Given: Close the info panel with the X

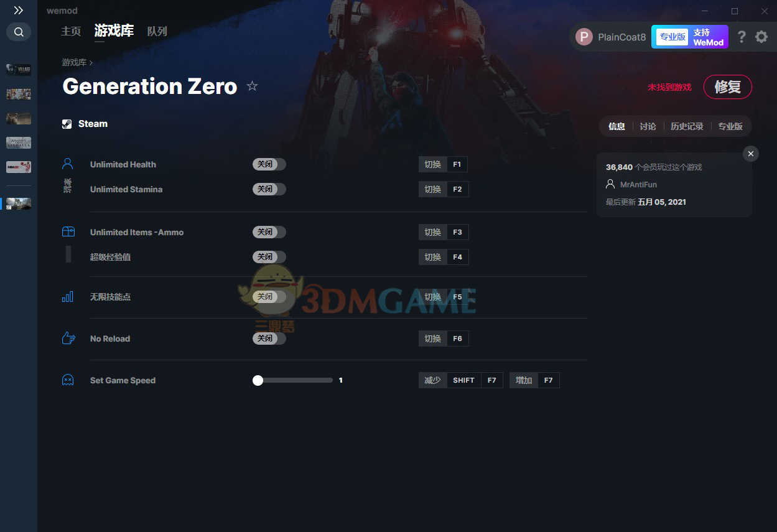Looking at the screenshot, I should coord(751,154).
